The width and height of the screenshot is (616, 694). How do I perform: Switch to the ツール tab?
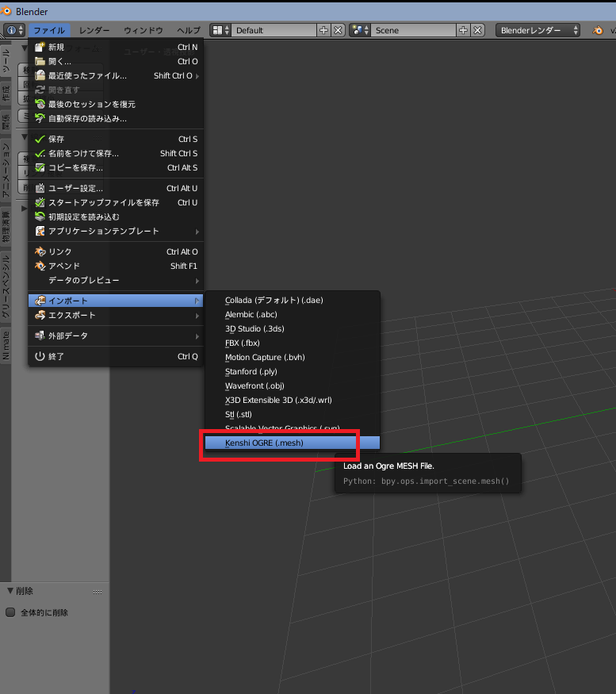6,61
